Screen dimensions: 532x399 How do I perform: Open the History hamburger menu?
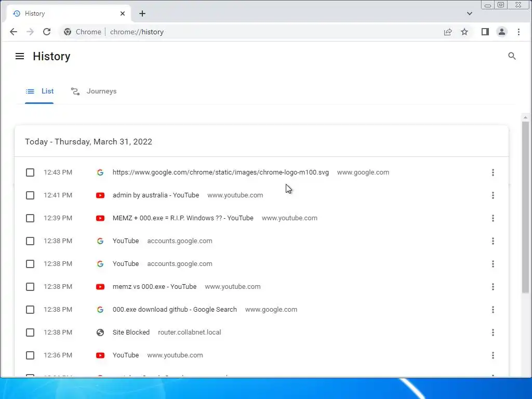click(20, 56)
